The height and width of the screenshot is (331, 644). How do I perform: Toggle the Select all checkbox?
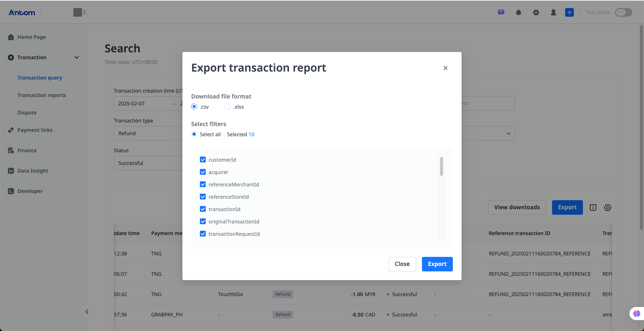194,134
